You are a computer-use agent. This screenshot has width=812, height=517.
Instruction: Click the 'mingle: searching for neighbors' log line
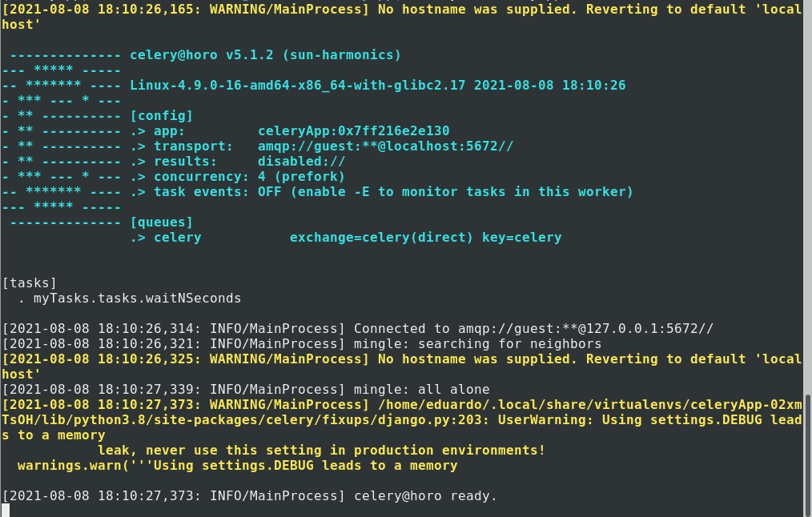point(477,344)
